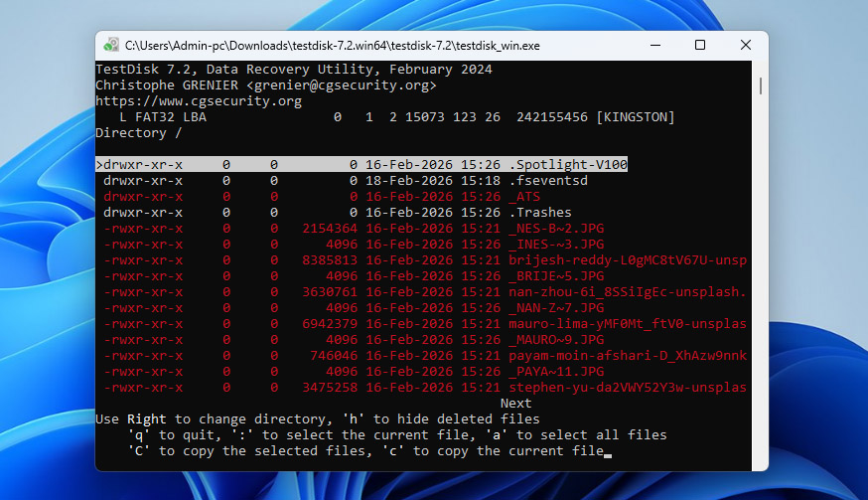Click the 2154364 file size value

click(330, 229)
